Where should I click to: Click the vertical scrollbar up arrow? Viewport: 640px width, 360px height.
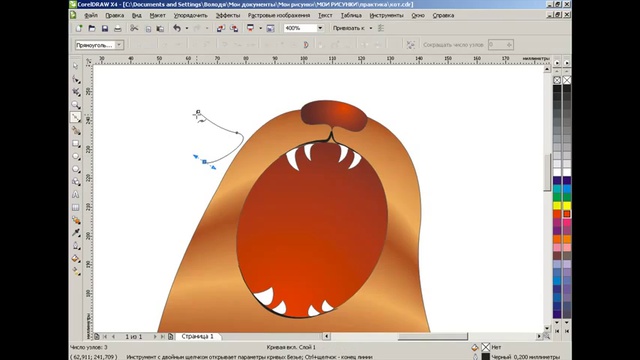pos(547,69)
